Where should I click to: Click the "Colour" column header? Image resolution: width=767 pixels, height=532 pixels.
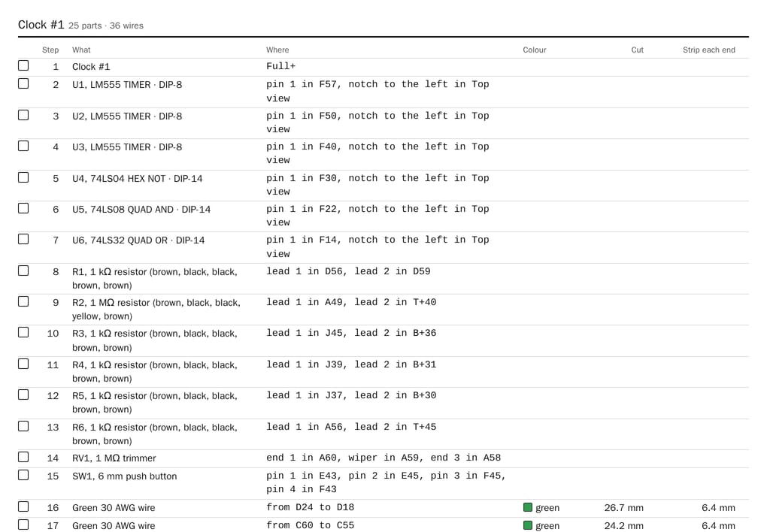tap(534, 50)
